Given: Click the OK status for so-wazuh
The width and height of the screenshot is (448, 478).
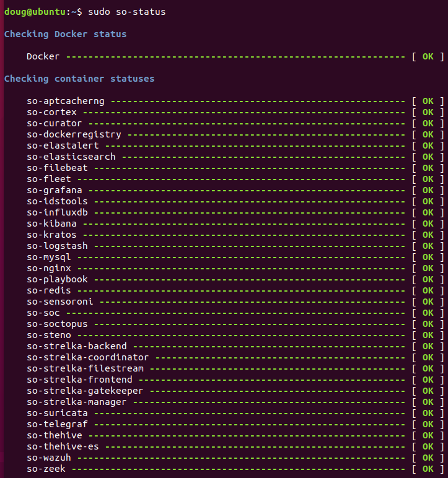Looking at the screenshot, I should click(x=428, y=458).
